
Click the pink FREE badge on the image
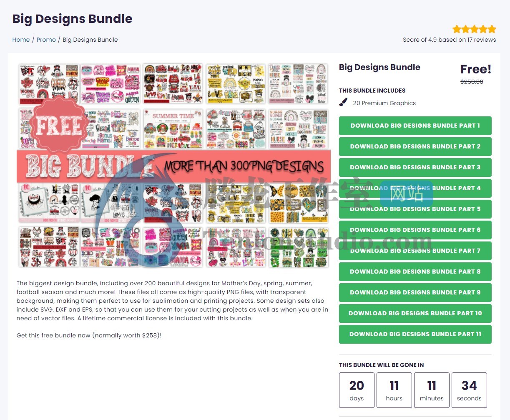point(59,126)
